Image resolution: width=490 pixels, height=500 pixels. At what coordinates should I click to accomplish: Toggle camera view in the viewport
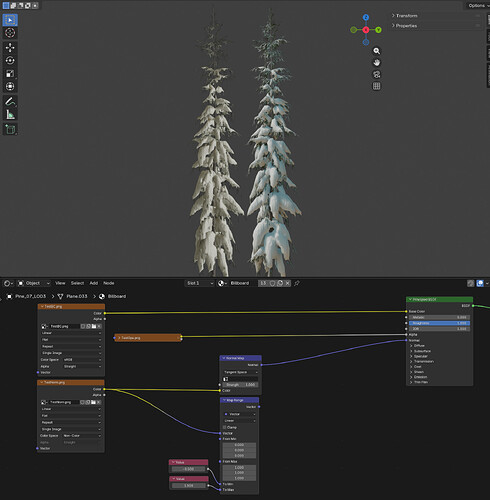(x=376, y=74)
